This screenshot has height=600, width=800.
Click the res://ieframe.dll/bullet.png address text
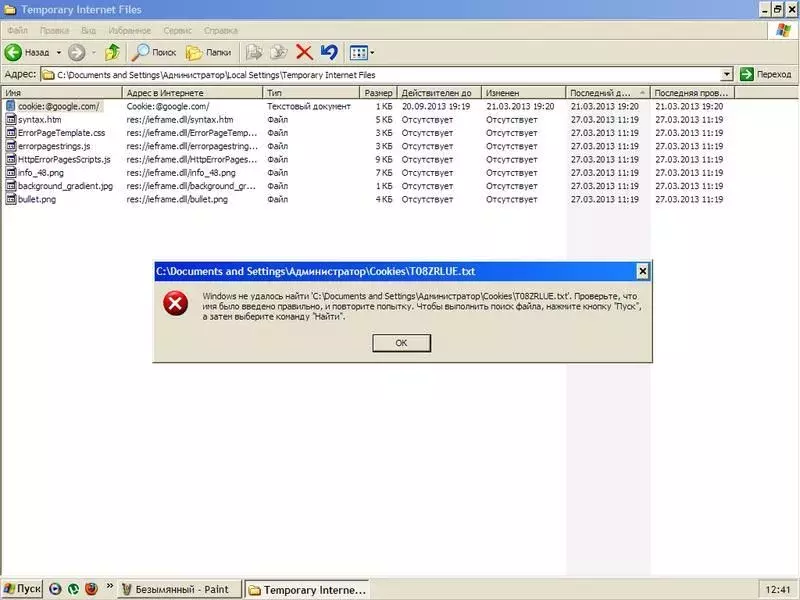click(177, 199)
